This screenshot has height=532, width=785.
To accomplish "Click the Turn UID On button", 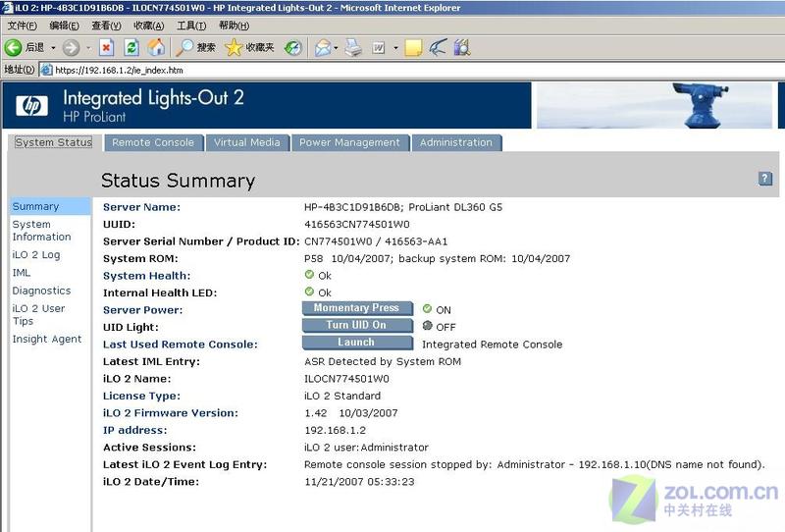I will click(x=357, y=325).
